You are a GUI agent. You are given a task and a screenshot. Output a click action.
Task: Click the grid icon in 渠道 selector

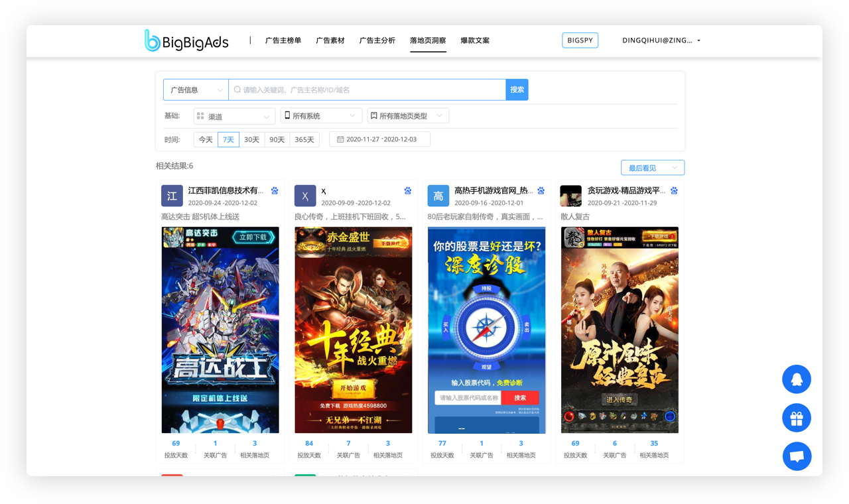pyautogui.click(x=200, y=116)
